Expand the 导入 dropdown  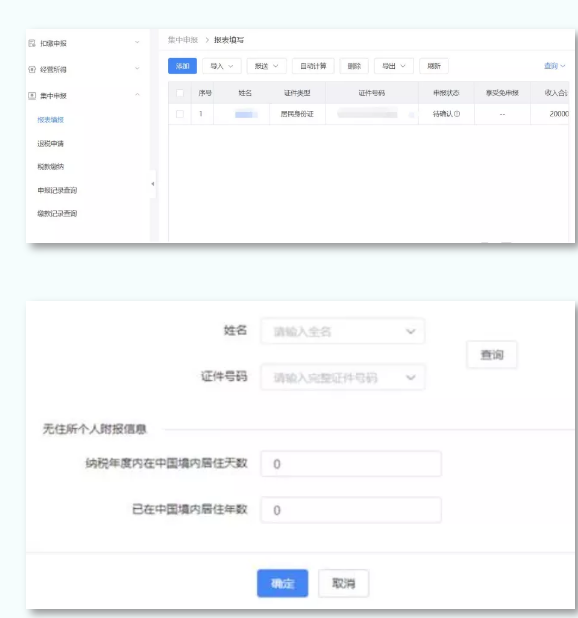pyautogui.click(x=222, y=66)
